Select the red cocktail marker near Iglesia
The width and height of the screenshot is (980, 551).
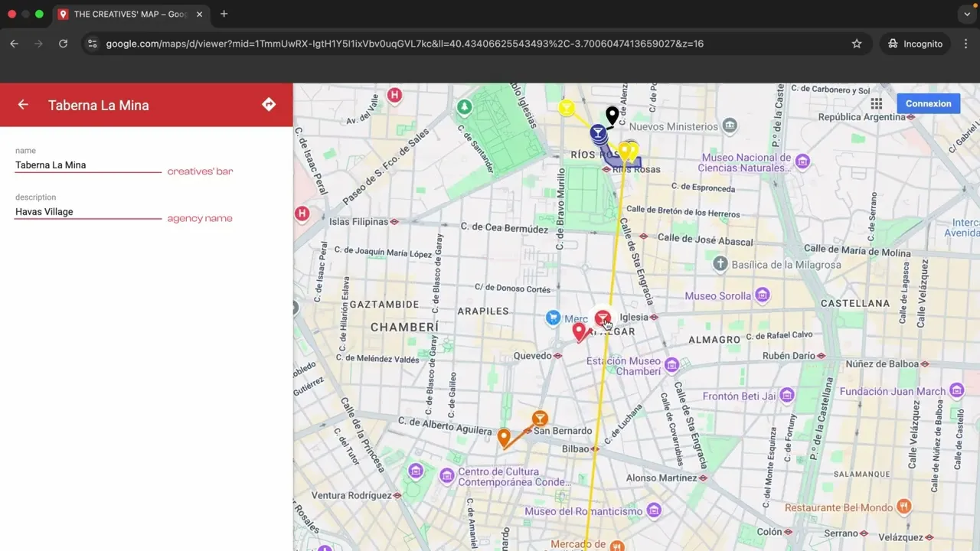[603, 317]
